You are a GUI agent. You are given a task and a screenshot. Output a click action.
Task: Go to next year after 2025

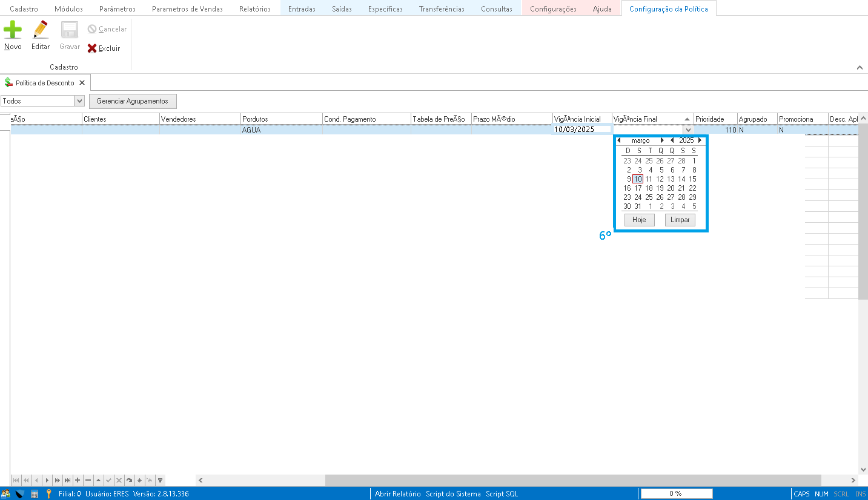tap(700, 140)
